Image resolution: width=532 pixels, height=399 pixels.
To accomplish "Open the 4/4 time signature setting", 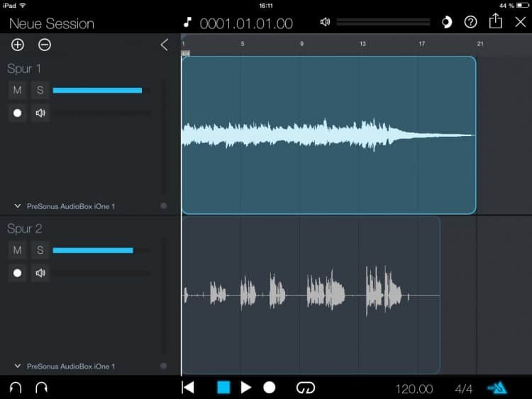I will pyautogui.click(x=463, y=388).
